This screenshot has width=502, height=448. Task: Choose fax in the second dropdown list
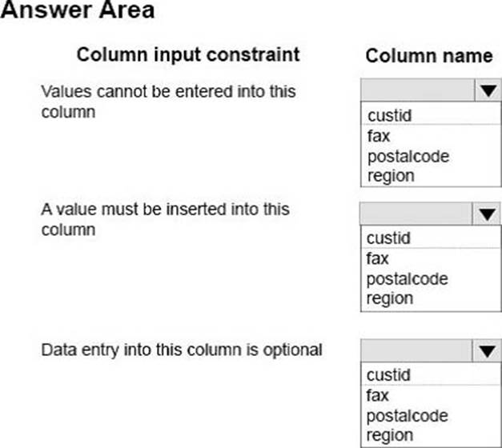(378, 258)
